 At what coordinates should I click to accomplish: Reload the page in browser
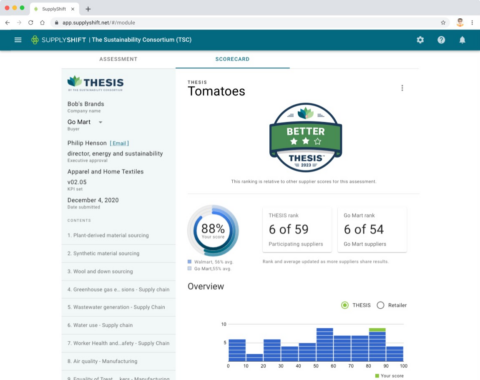tap(31, 23)
